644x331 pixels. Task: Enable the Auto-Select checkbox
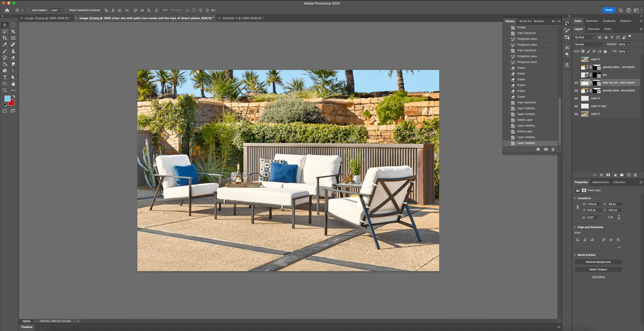tap(29, 10)
